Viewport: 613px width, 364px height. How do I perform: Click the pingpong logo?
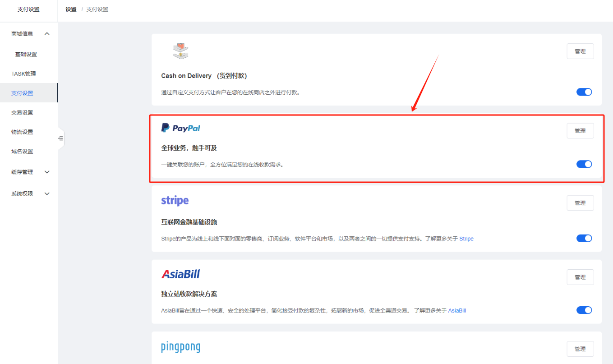180,347
